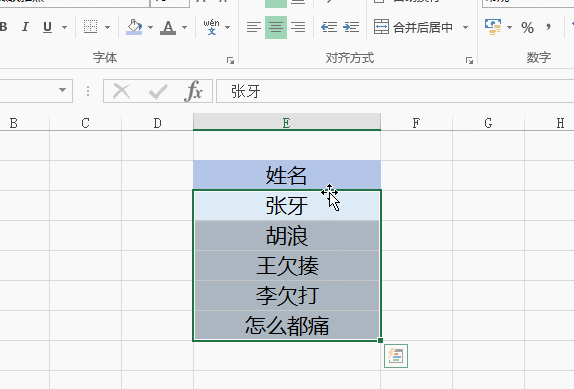This screenshot has width=574, height=389.
Task: Click accounting number format icon
Action: [x=493, y=27]
